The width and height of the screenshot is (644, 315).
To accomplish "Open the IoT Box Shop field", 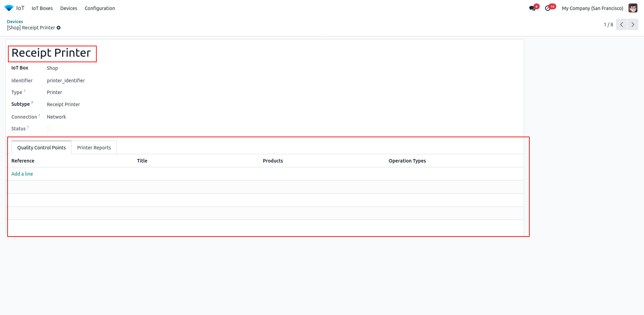I will (52, 68).
